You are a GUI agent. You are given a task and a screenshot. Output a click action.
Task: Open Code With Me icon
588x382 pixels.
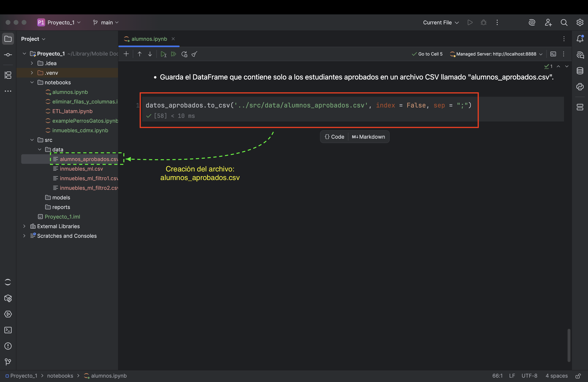pyautogui.click(x=548, y=22)
